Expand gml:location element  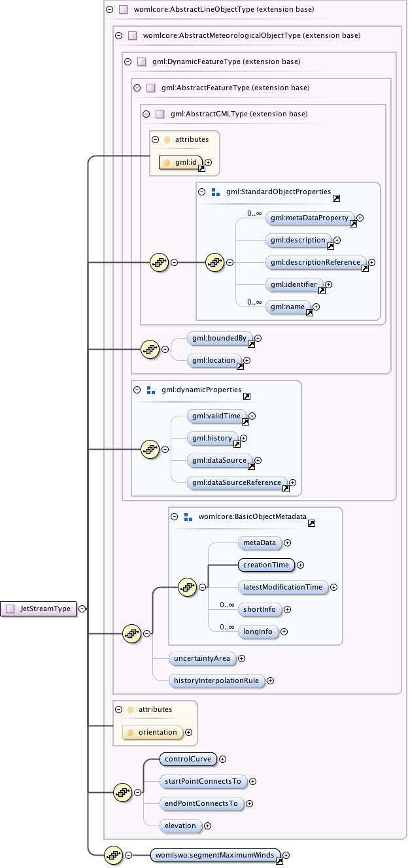coord(246,361)
